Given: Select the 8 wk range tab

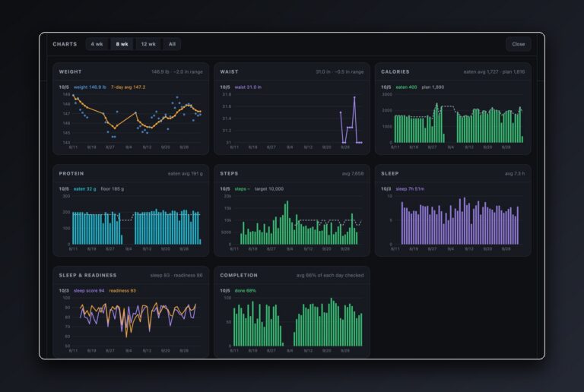Looking at the screenshot, I should tap(122, 44).
